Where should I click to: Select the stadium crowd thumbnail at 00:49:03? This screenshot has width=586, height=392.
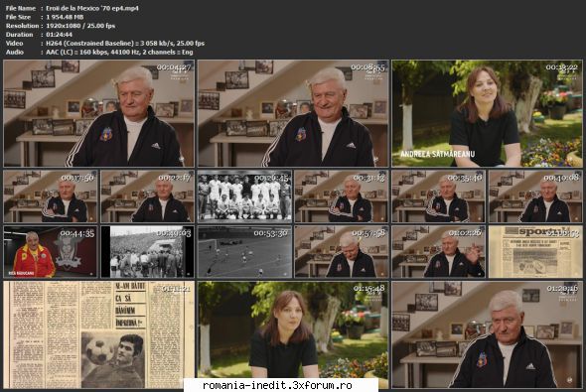[x=148, y=252]
